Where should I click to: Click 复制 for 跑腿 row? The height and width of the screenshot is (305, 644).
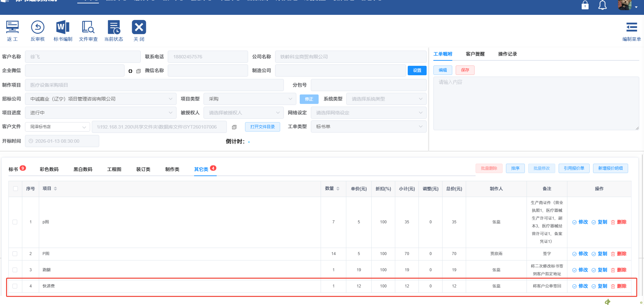(599, 270)
